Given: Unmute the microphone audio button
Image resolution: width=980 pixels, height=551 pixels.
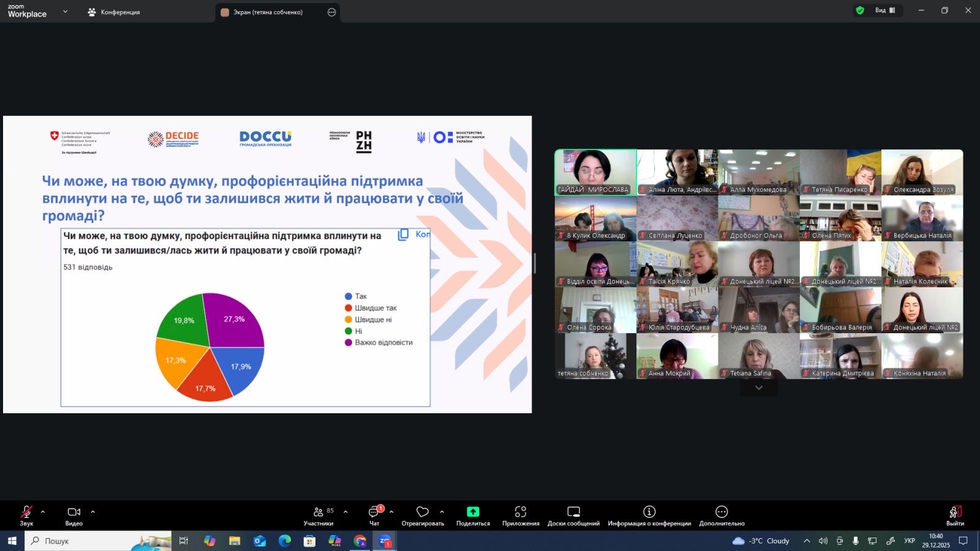Looking at the screenshot, I should 26,512.
